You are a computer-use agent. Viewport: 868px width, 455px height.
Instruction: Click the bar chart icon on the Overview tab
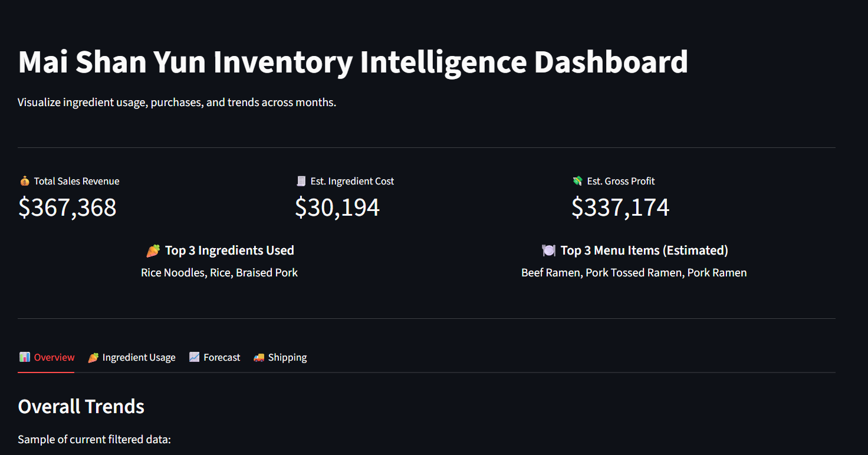[25, 357]
